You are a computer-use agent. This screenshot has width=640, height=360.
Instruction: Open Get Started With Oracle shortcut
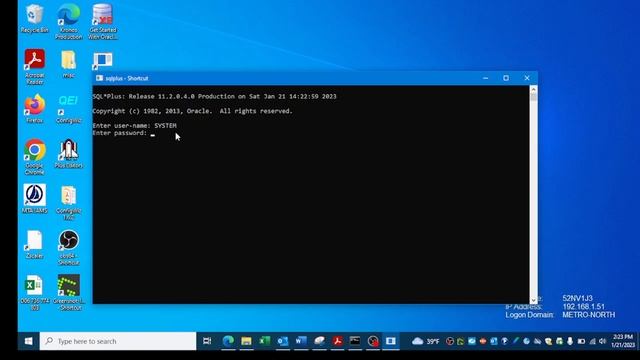point(102,21)
